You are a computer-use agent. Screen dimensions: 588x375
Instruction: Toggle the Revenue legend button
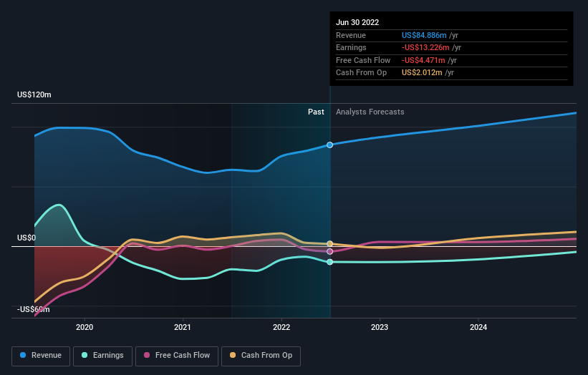[x=41, y=356]
